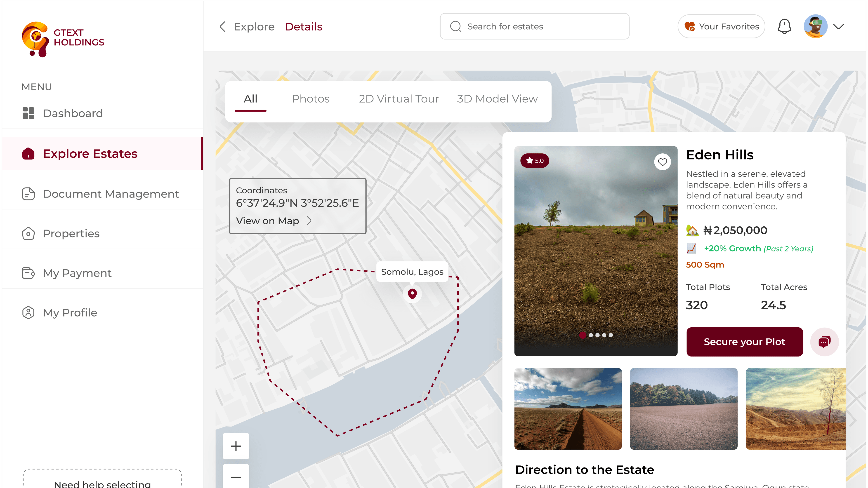Click the GTEXT Holdings logo
868x488 pixels.
pyautogui.click(x=63, y=39)
